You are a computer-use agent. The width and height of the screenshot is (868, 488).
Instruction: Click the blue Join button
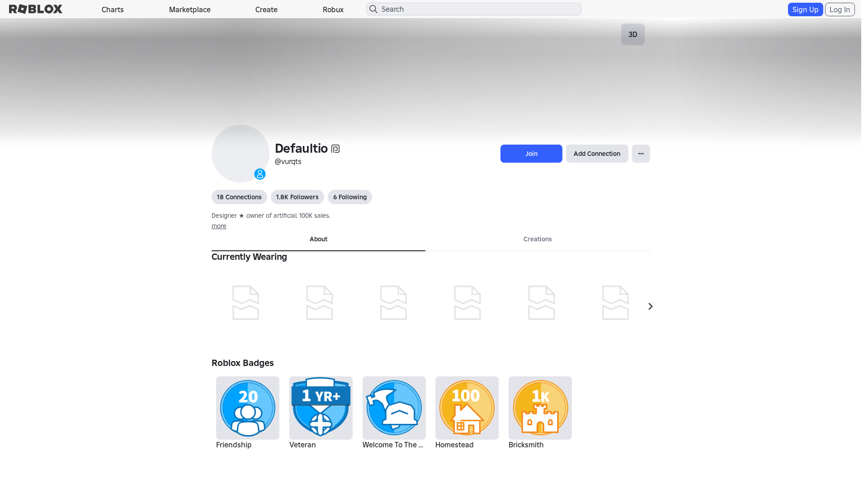[531, 154]
